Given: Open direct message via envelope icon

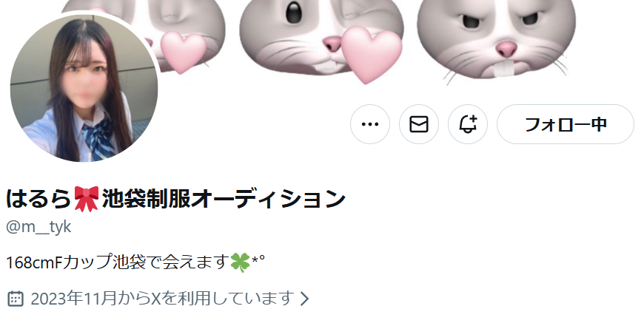Looking at the screenshot, I should coord(418,124).
